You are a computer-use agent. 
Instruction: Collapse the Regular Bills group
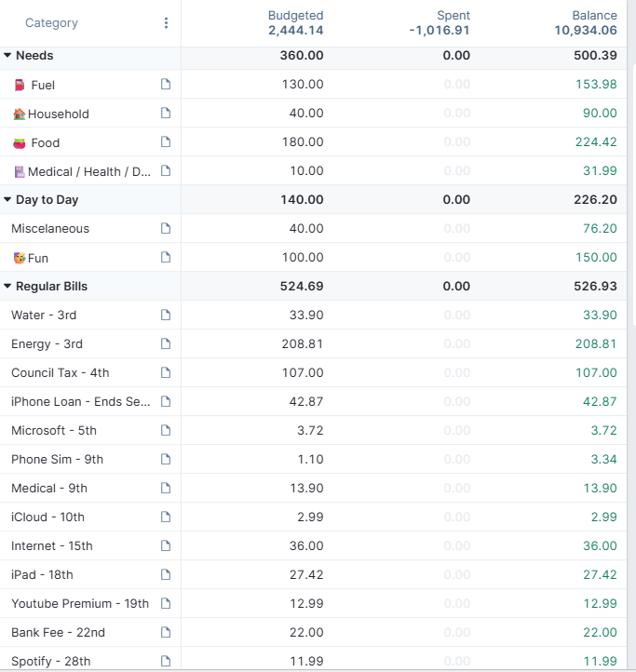[x=7, y=286]
